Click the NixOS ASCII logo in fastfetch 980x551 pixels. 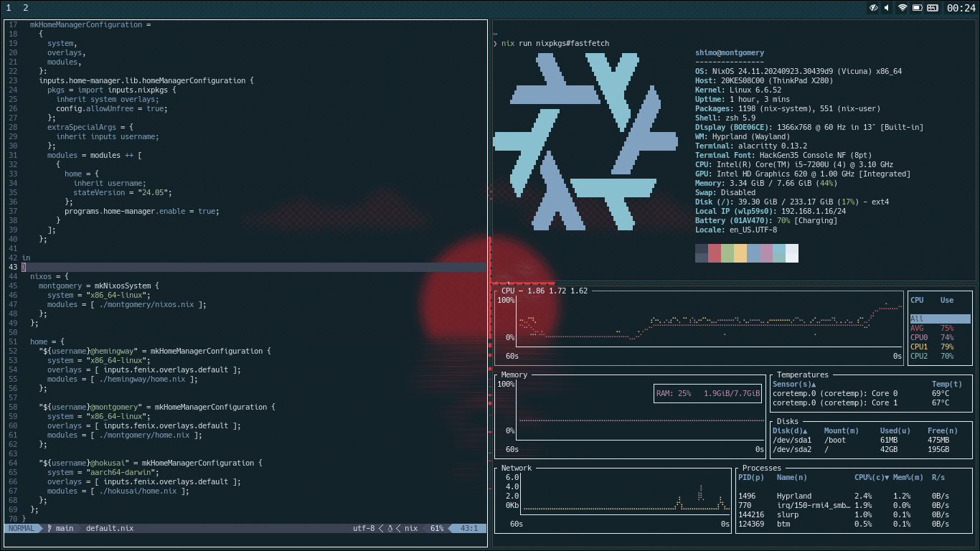[x=585, y=141]
